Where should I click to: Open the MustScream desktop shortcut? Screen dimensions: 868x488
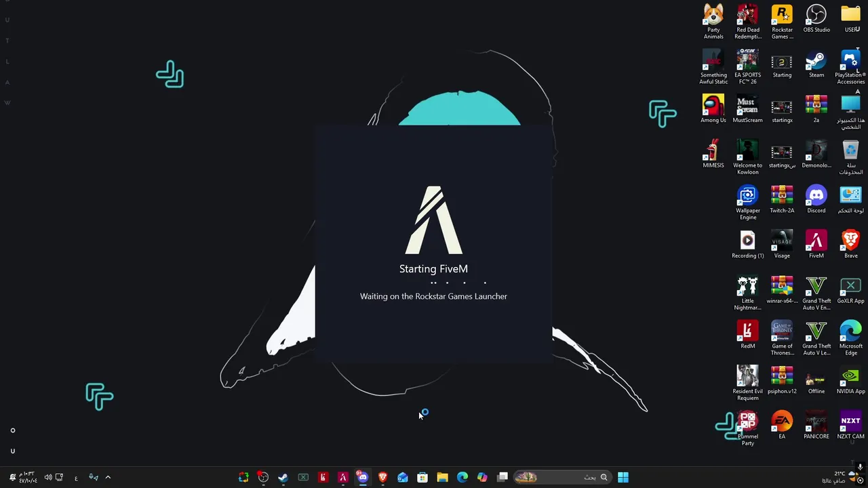748,109
